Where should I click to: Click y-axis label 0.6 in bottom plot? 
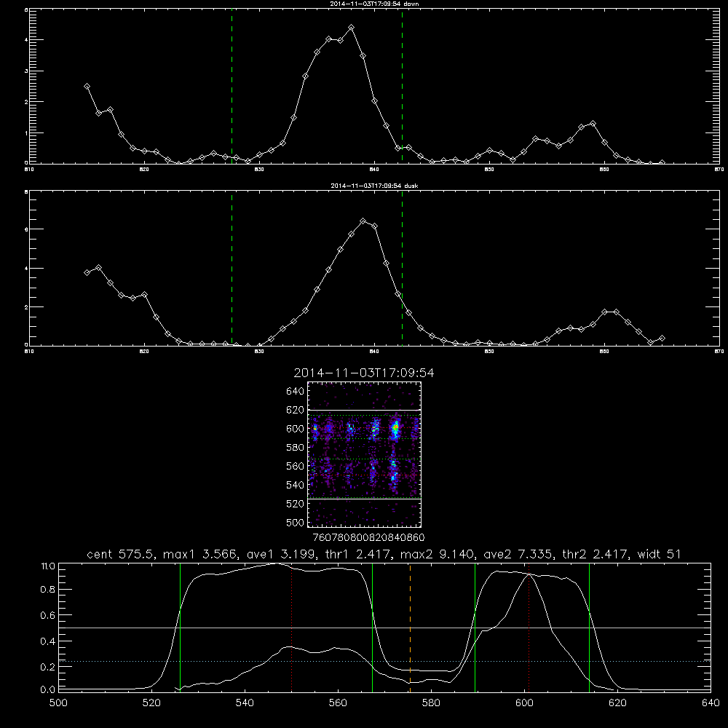coord(47,615)
